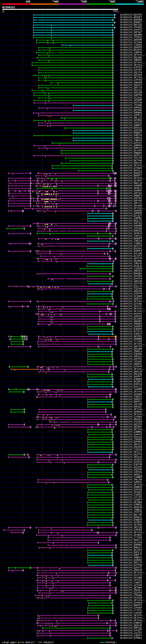The height and width of the screenshot is (644, 146).
Task: Select label UniRef100_B9PIQ2
Action: click(131, 628)
